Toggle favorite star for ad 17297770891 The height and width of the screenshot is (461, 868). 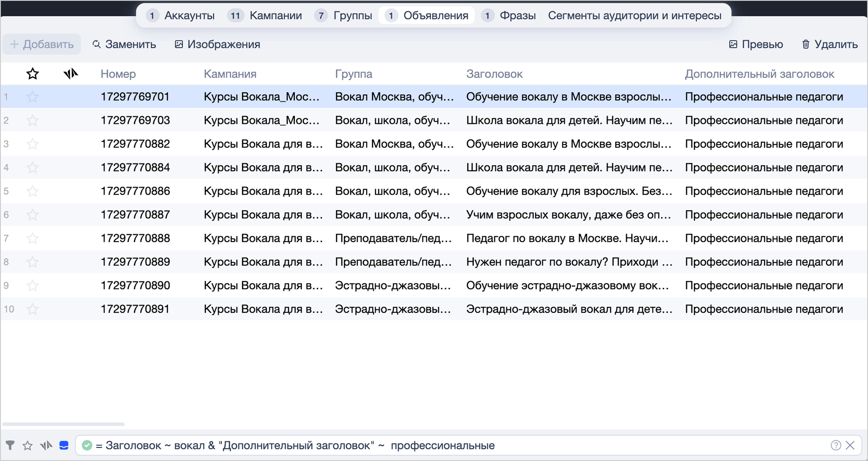click(x=32, y=309)
